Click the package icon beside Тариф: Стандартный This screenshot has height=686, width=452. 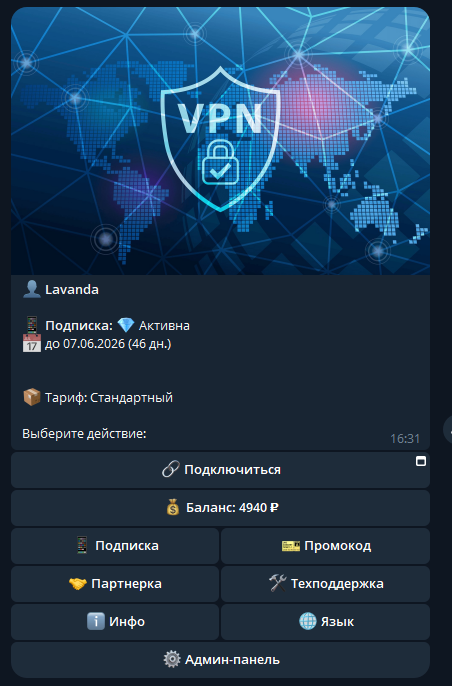(x=32, y=397)
